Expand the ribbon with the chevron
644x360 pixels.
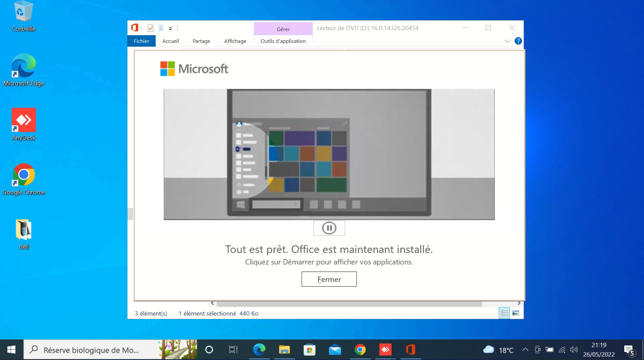pyautogui.click(x=507, y=41)
